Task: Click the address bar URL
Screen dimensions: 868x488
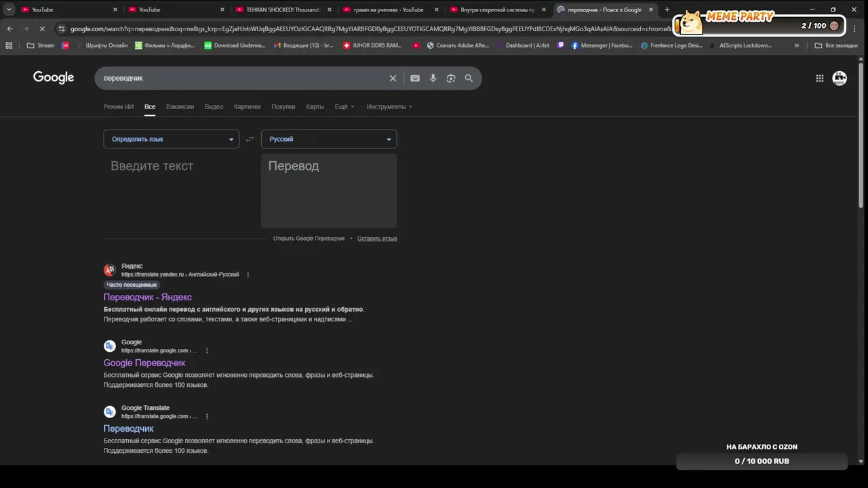Action: [370, 28]
